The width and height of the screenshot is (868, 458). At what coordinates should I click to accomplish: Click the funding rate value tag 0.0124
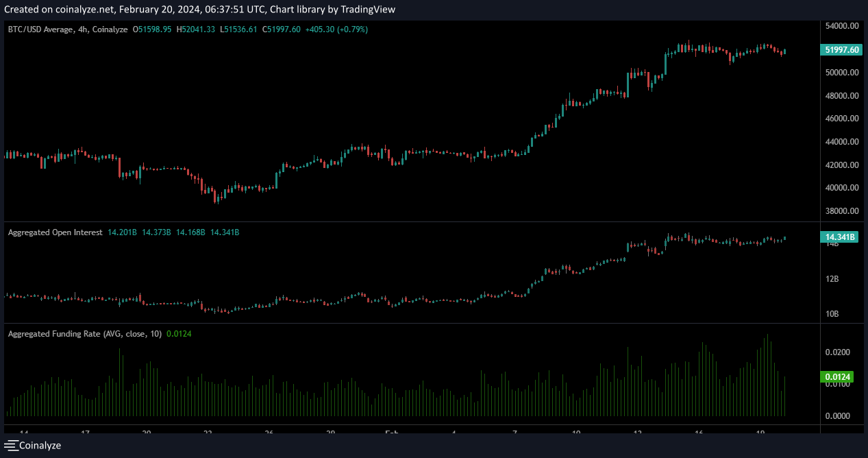coord(836,376)
